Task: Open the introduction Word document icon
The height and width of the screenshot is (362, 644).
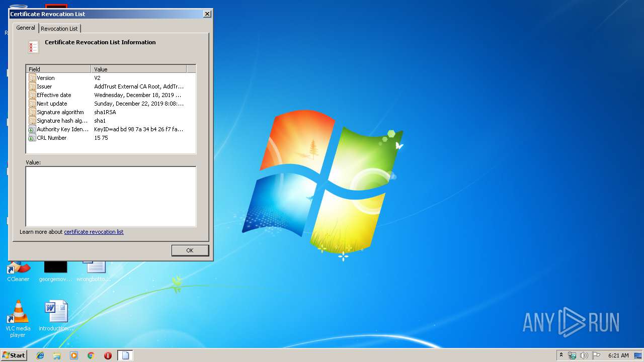Action: point(56,316)
